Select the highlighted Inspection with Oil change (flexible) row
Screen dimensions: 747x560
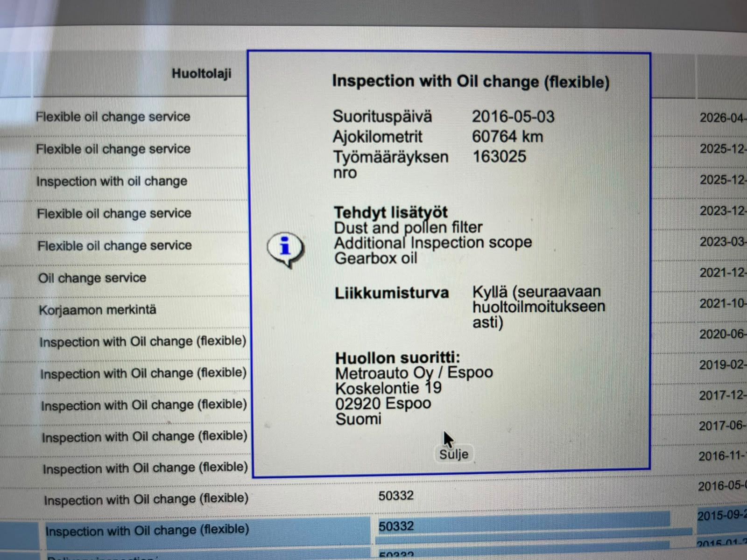pos(147,531)
